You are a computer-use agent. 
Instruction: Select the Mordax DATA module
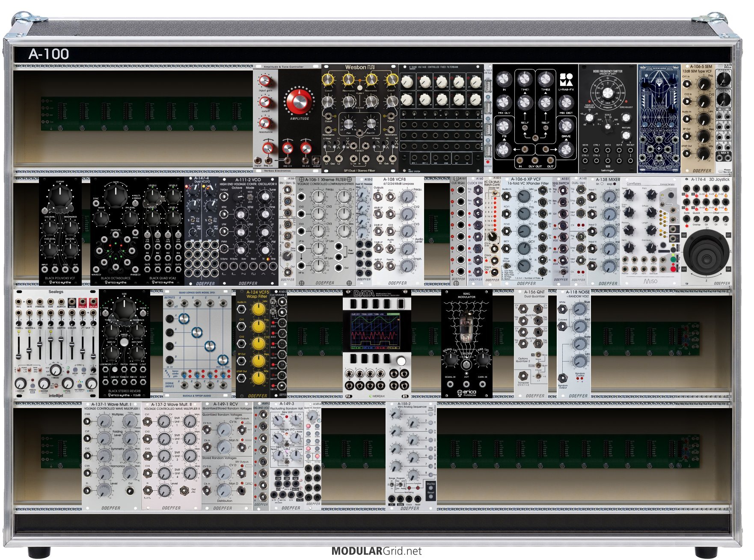click(377, 344)
